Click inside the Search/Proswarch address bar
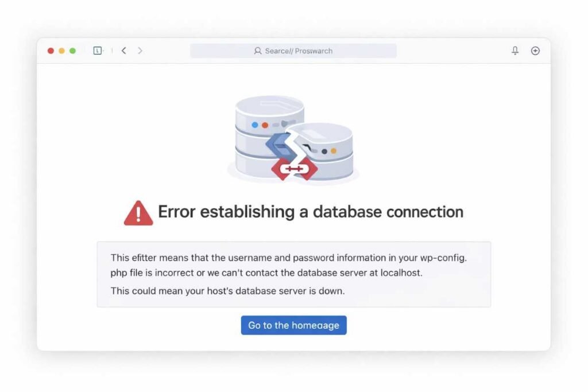The width and height of the screenshot is (588, 392). (294, 51)
